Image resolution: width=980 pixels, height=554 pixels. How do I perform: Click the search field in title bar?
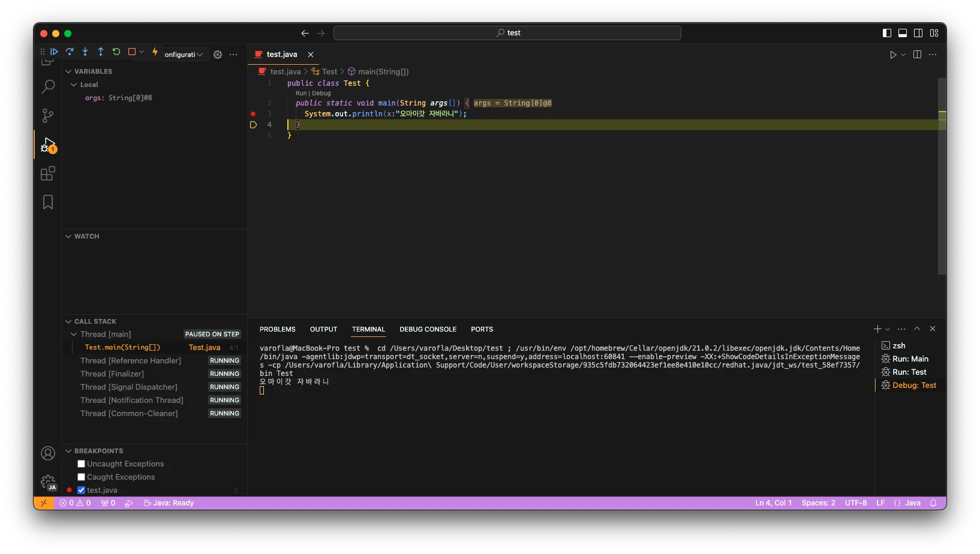(507, 33)
